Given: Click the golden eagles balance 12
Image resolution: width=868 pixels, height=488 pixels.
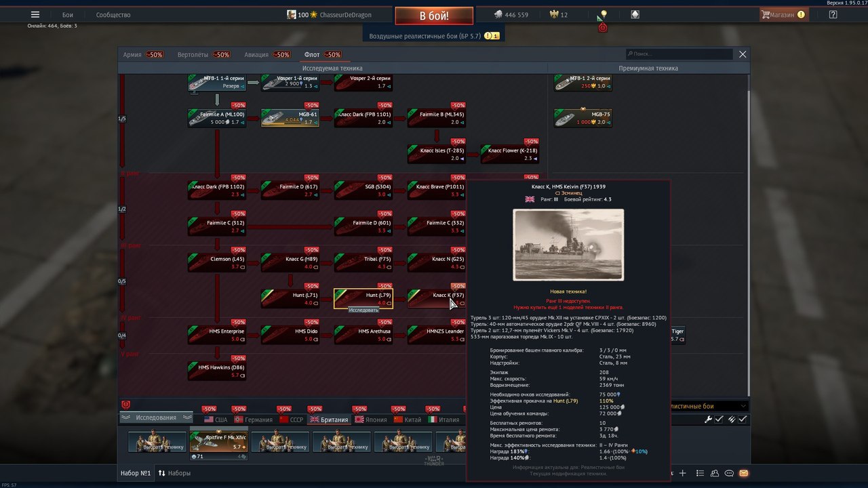Looking at the screenshot, I should [x=558, y=15].
